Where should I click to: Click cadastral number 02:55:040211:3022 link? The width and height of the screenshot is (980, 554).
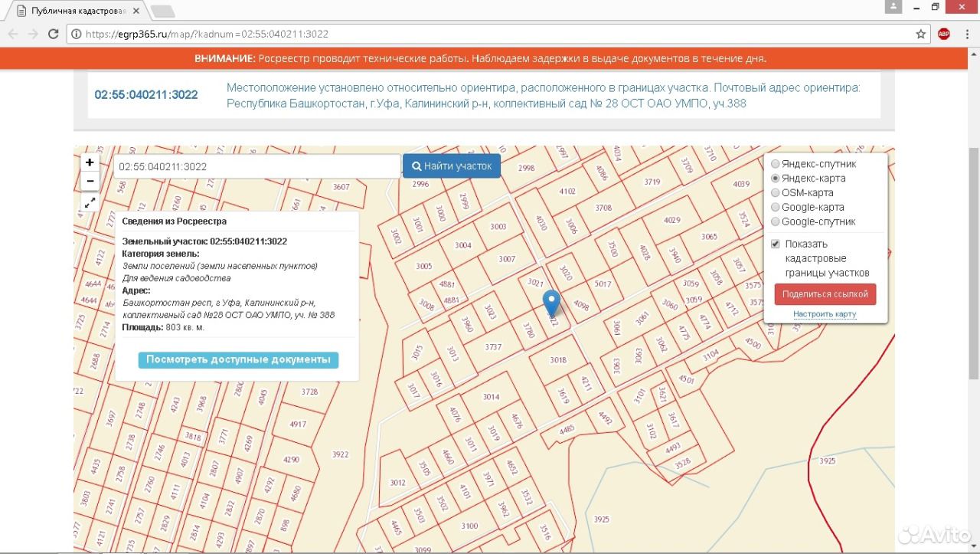coord(146,95)
